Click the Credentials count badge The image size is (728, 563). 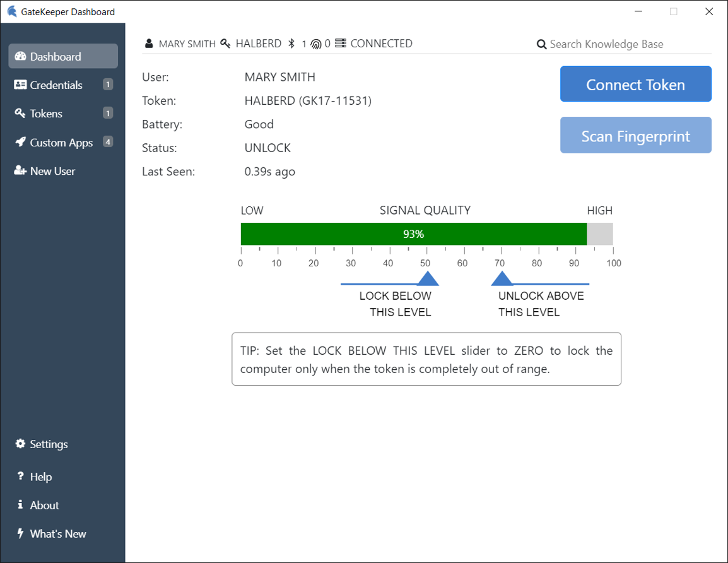[x=108, y=85]
